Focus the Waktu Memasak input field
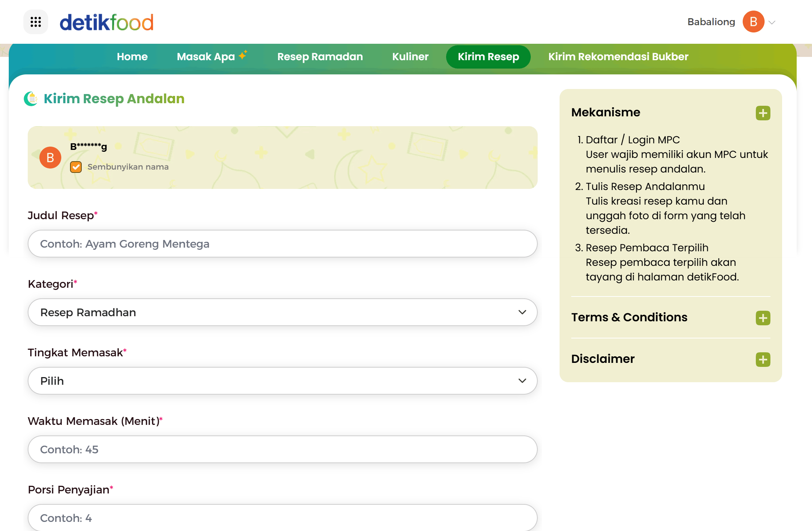 point(282,449)
